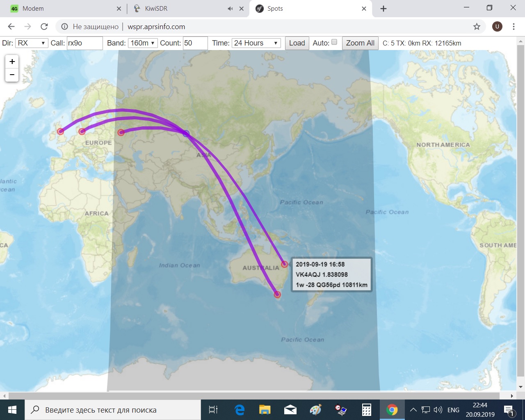Click the VK4AQJ receiver marker near Australia
This screenshot has width=525, height=420.
pyautogui.click(x=284, y=264)
